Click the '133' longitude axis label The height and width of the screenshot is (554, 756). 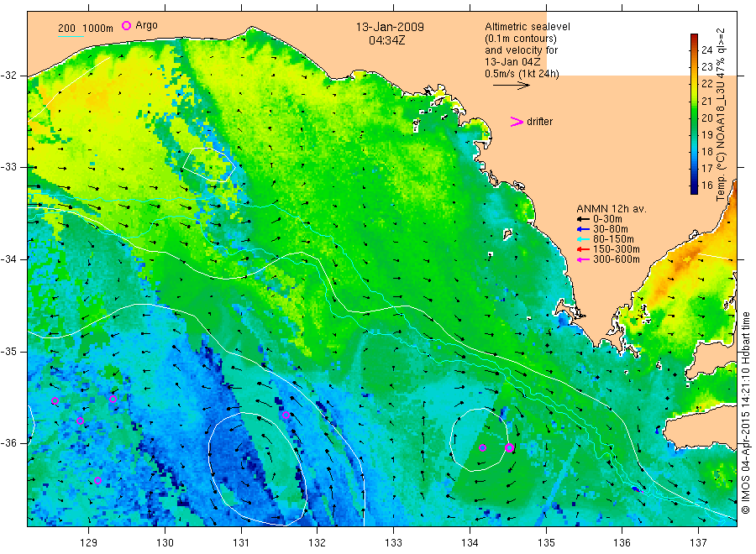(x=393, y=543)
